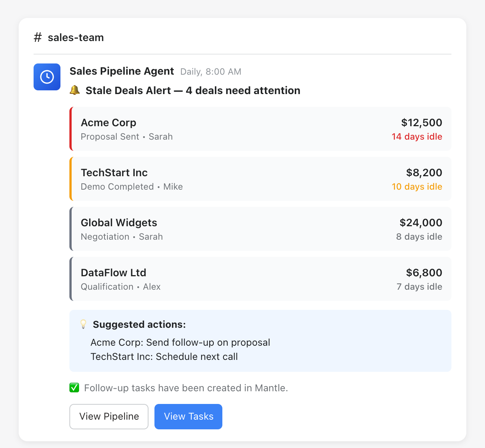Viewport: 485px width, 448px height.
Task: Click the sales-team channel name
Action: [75, 37]
